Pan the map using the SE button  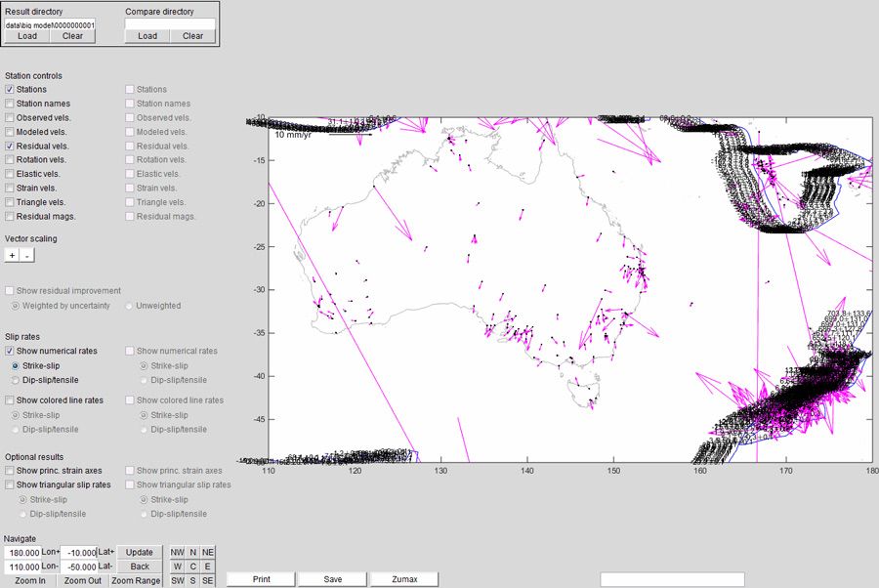click(x=207, y=580)
